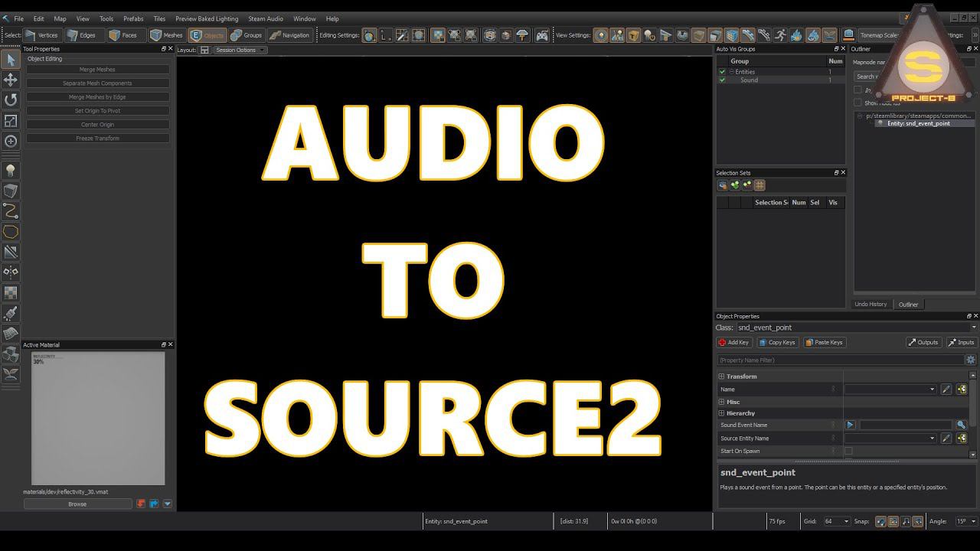Open the Grid size 64 dropdown

point(836,521)
